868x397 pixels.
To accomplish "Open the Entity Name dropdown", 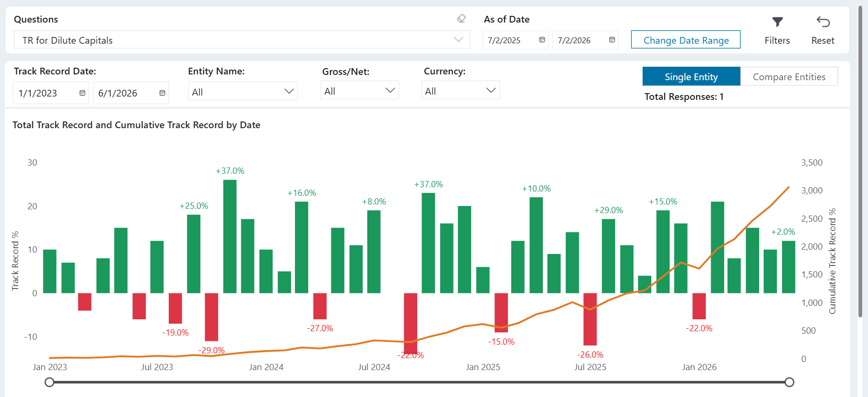I will 243,91.
